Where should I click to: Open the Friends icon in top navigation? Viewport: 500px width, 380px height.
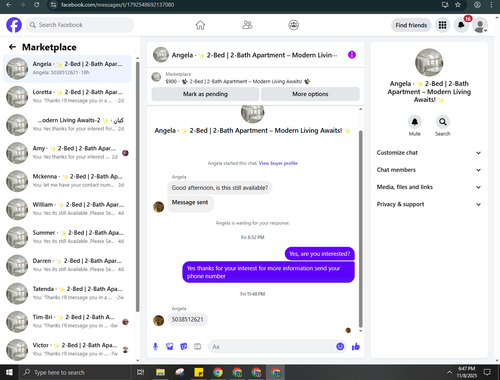[x=247, y=25]
